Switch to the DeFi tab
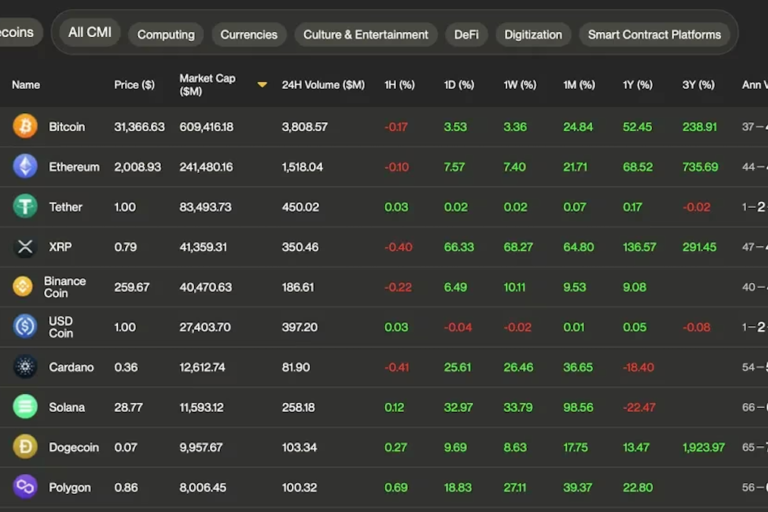 click(x=466, y=35)
